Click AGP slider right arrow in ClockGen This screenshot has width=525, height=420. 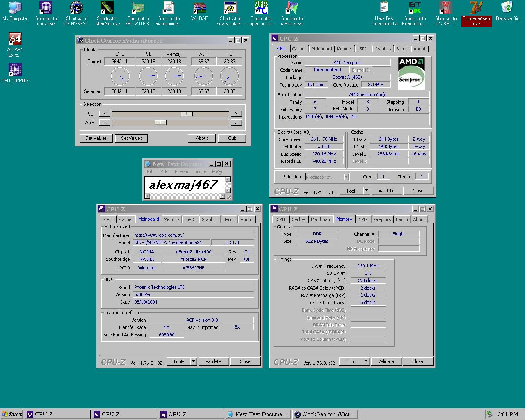236,122
